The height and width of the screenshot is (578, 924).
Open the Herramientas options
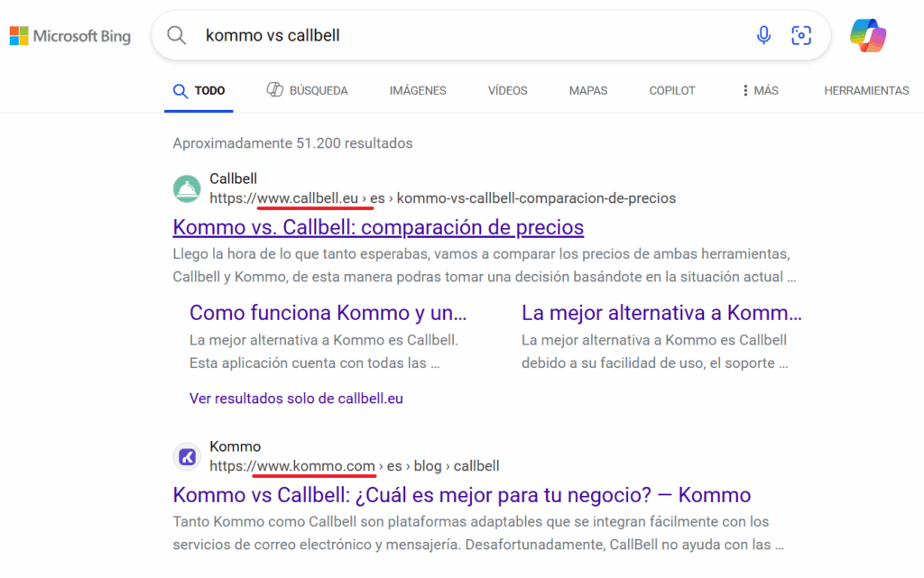866,91
